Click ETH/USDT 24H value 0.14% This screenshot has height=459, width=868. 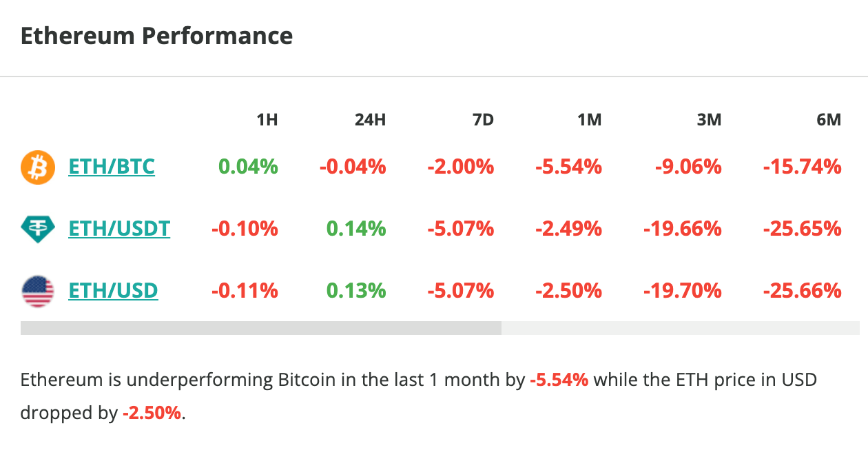click(356, 229)
